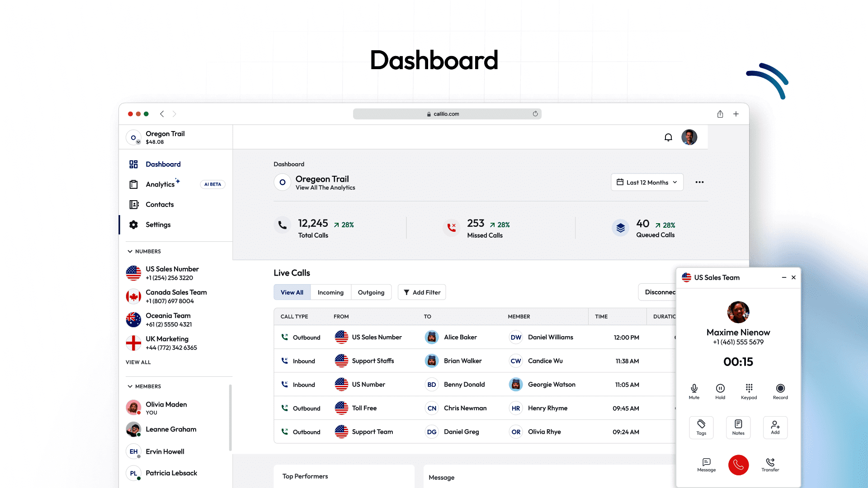868x488 pixels.
Task: Send a message from call widget
Action: [x=706, y=464]
